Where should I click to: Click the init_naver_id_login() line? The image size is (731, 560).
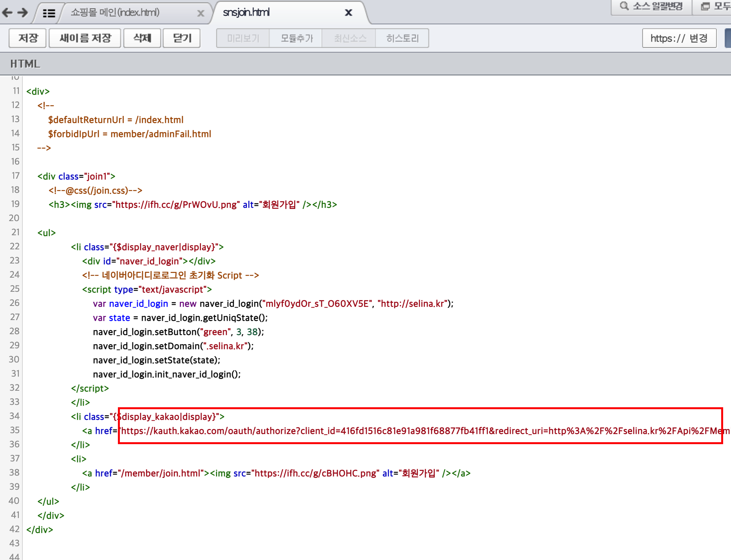(167, 374)
